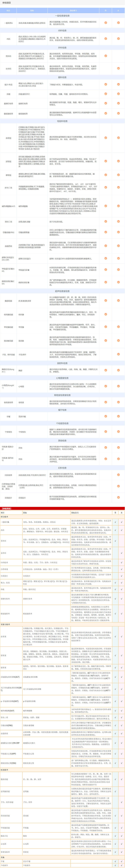Click the orange male check for 颈动脉彩超
This screenshot has height=868, width=125.
point(106,341)
